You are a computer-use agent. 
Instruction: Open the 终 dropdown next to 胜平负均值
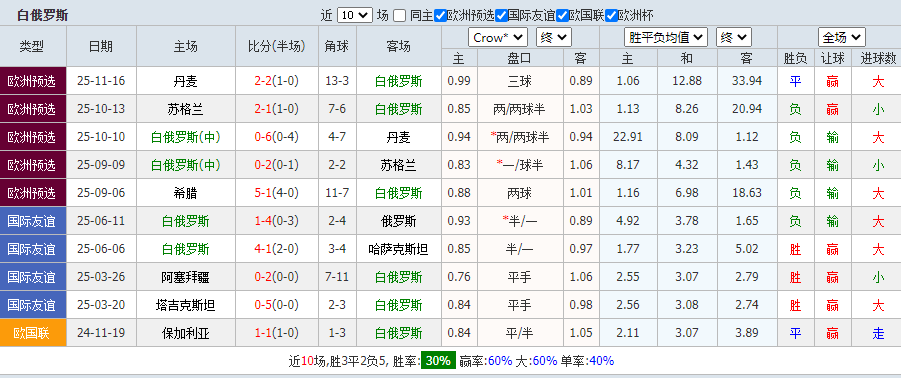734,38
